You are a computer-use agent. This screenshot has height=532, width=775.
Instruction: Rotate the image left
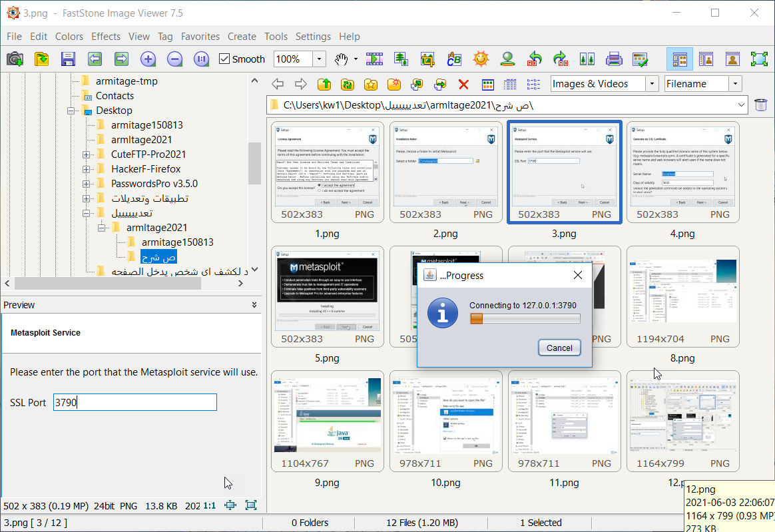point(533,59)
